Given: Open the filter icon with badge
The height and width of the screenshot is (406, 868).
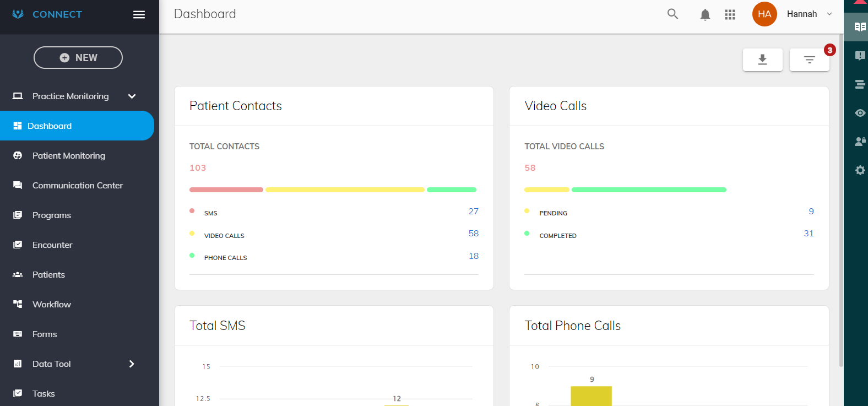Looking at the screenshot, I should coord(810,59).
